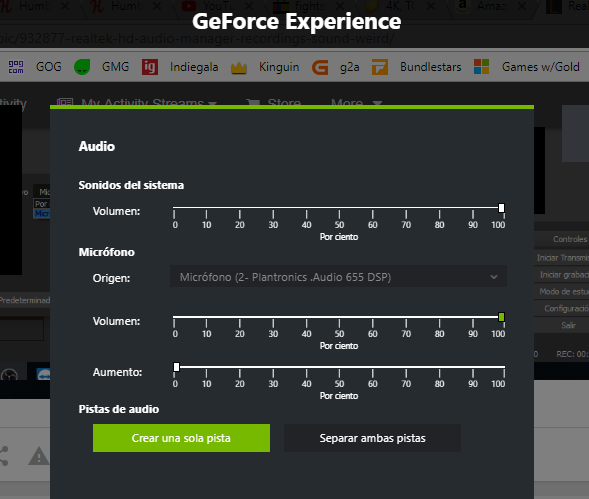Click the browser address bar URL
Image resolution: width=589 pixels, height=499 pixels.
(197, 38)
